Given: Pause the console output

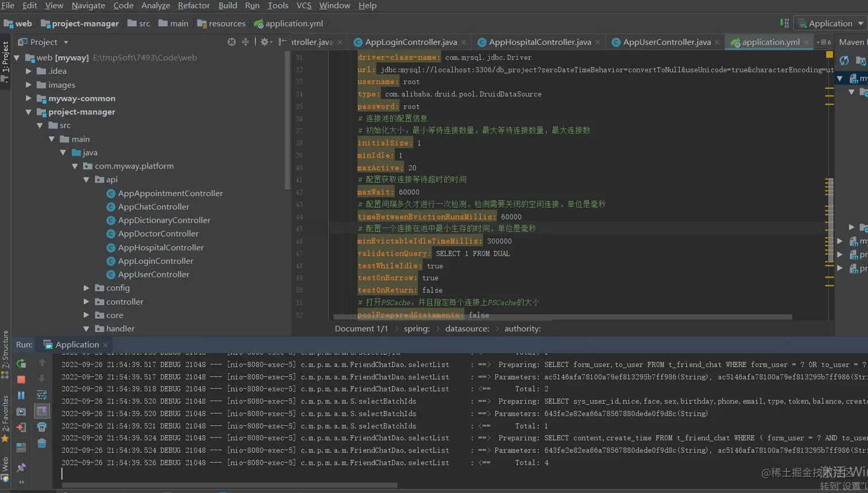Looking at the screenshot, I should (x=21, y=395).
